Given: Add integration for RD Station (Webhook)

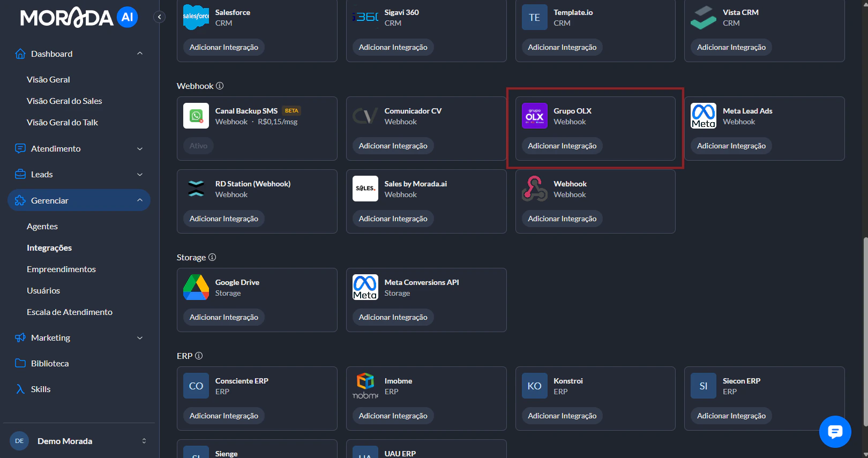Looking at the screenshot, I should coord(224,219).
